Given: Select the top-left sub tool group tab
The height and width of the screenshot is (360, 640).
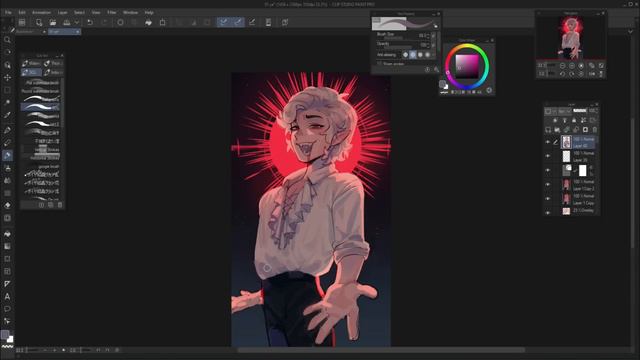Looking at the screenshot, I should (x=31, y=63).
